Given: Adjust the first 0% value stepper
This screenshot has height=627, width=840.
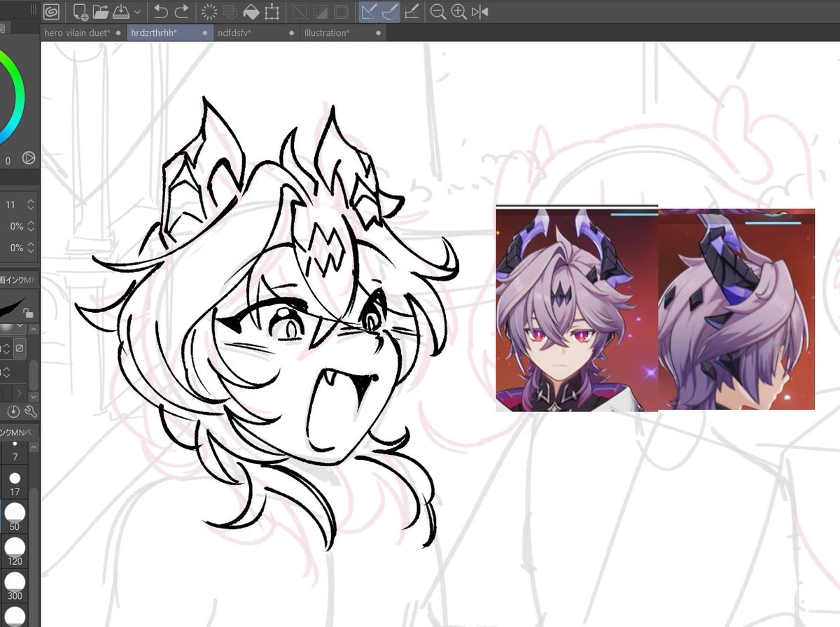Looking at the screenshot, I should pos(31,226).
